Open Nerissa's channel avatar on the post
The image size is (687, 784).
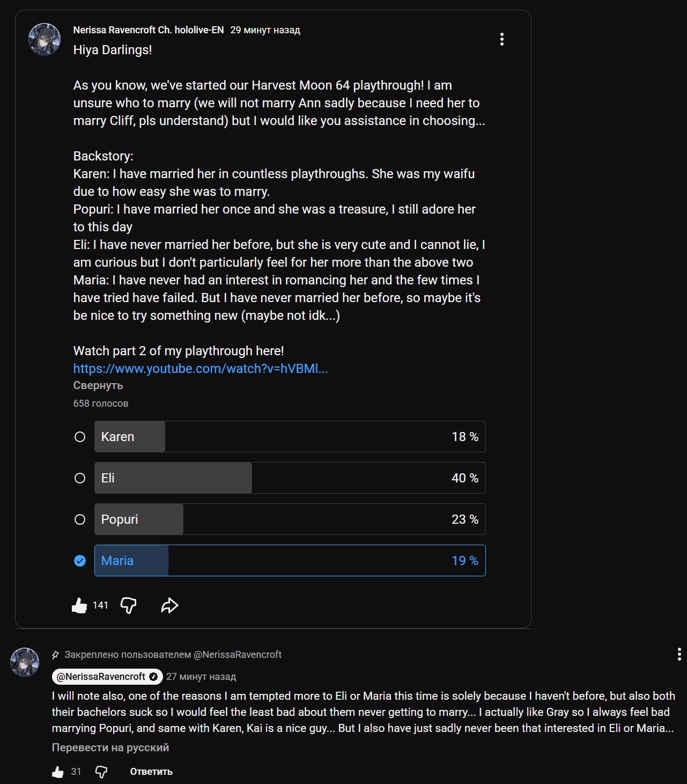click(45, 39)
